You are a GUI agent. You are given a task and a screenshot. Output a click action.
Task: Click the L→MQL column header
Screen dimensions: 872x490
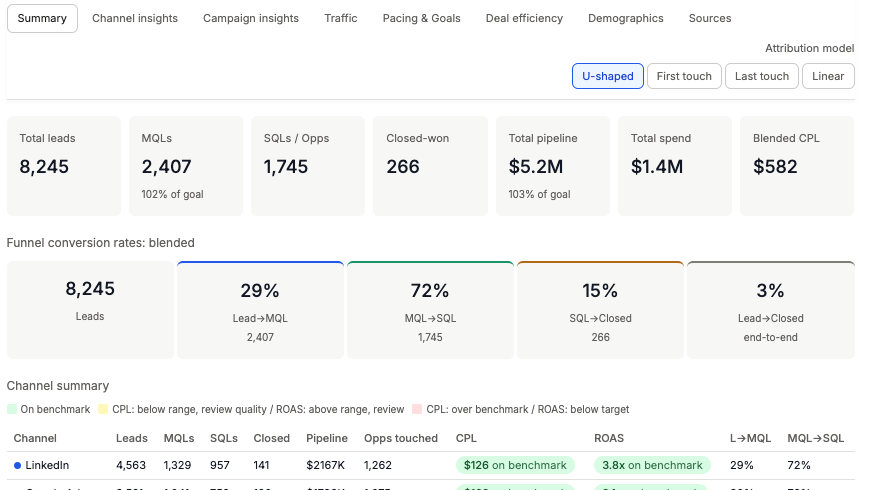(751, 438)
